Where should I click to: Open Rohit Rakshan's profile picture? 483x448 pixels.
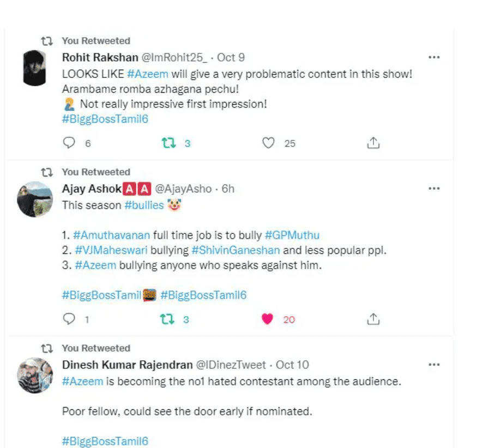point(35,68)
